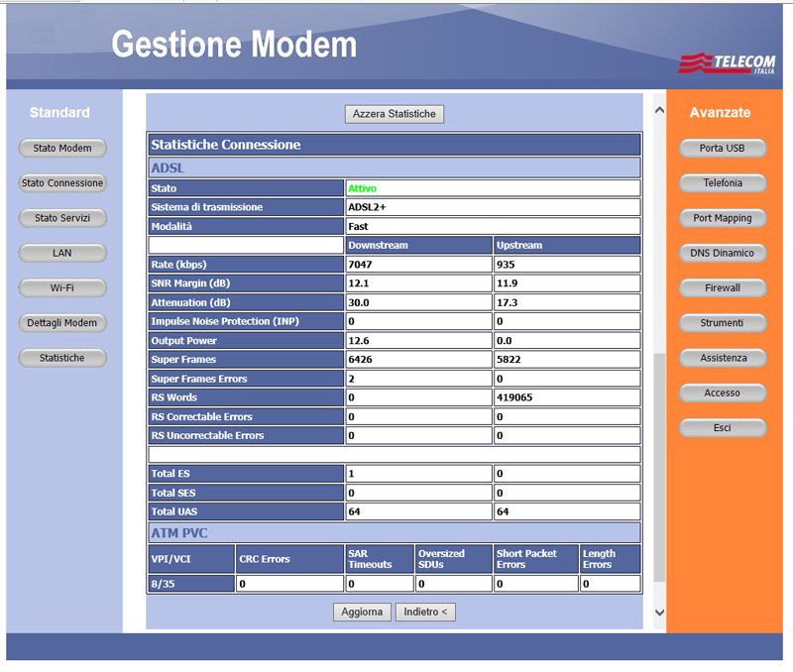Open Port Mapping configuration
Image resolution: width=793 pixels, height=672 pixels.
(x=722, y=218)
